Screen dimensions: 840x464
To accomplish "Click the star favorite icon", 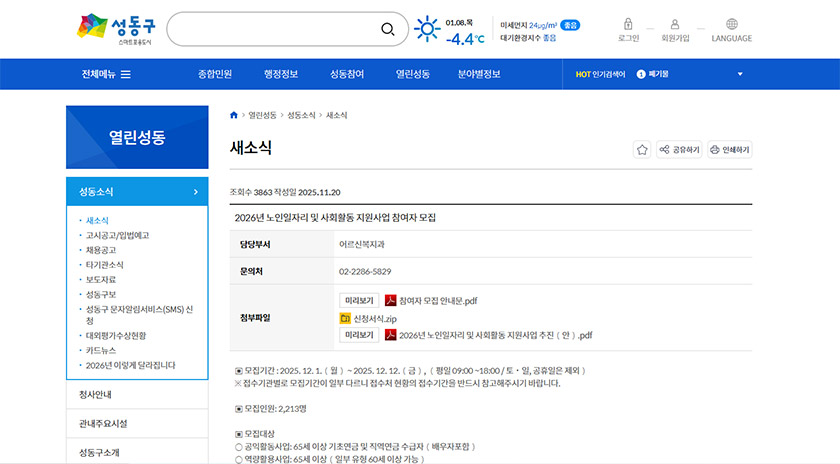I will pos(642,149).
